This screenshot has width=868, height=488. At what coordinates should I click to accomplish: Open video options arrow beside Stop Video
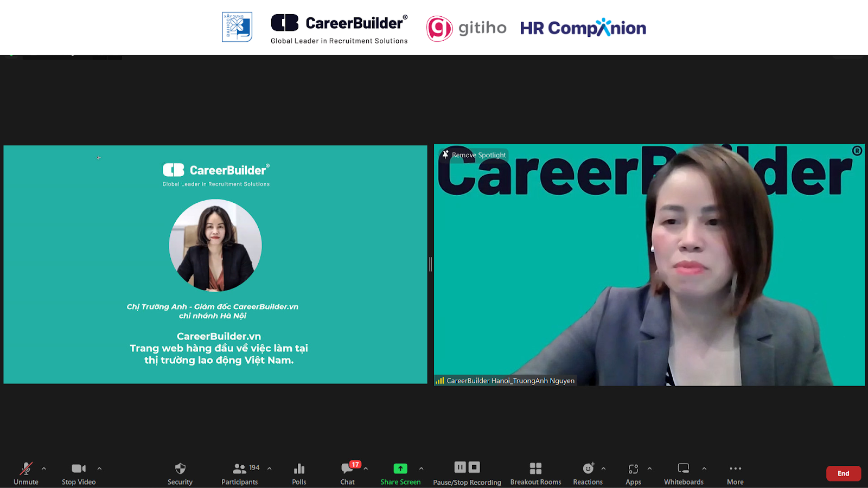(99, 468)
